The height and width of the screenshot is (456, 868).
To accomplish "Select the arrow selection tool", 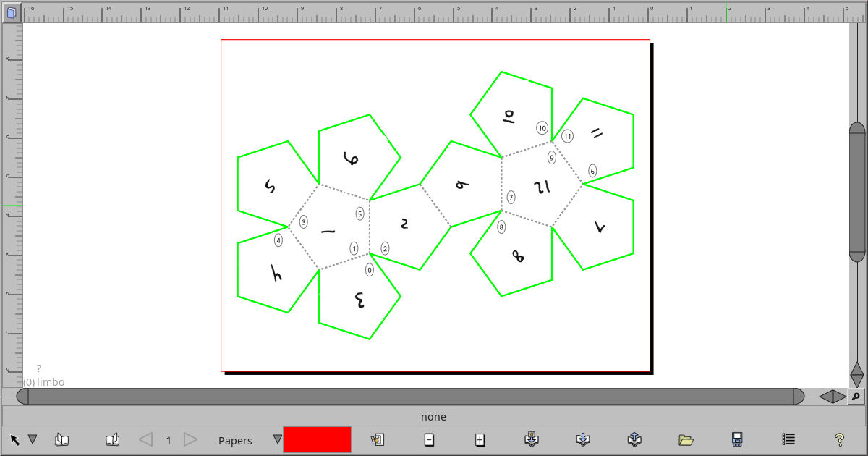I will (x=16, y=439).
